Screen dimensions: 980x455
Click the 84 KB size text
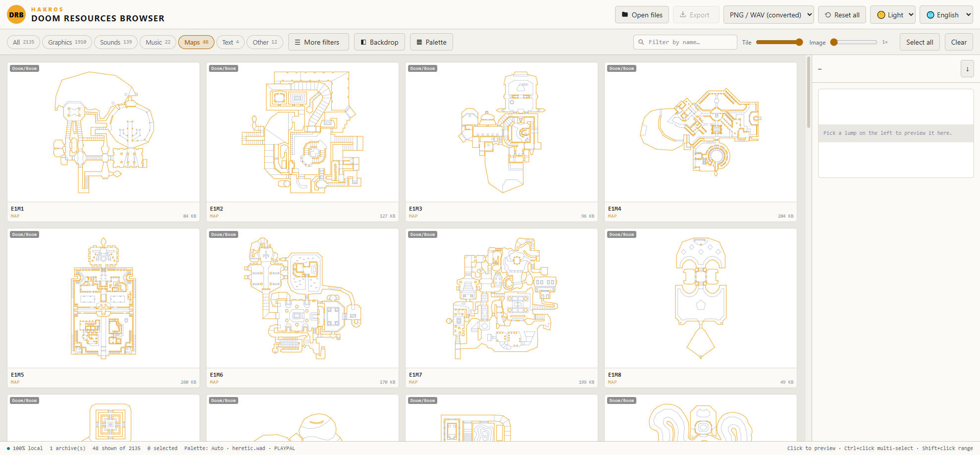click(x=190, y=216)
